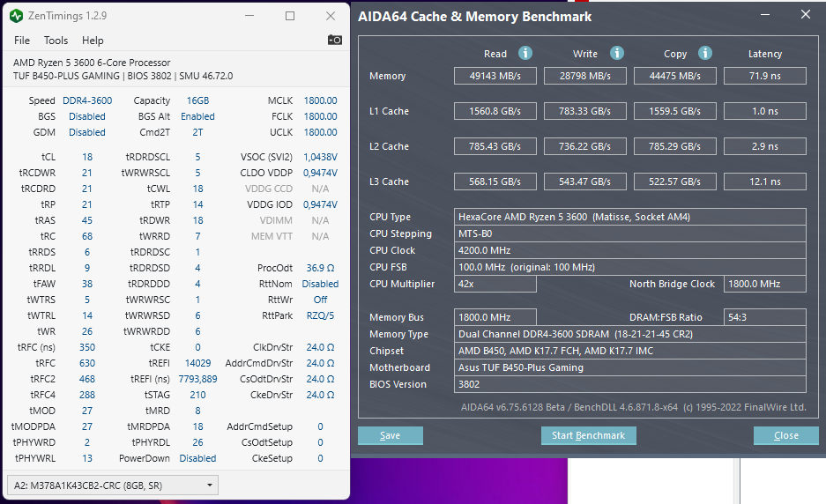The image size is (826, 504).
Task: Click the ProcOdt value 36.9 Ω
Action: point(320,268)
